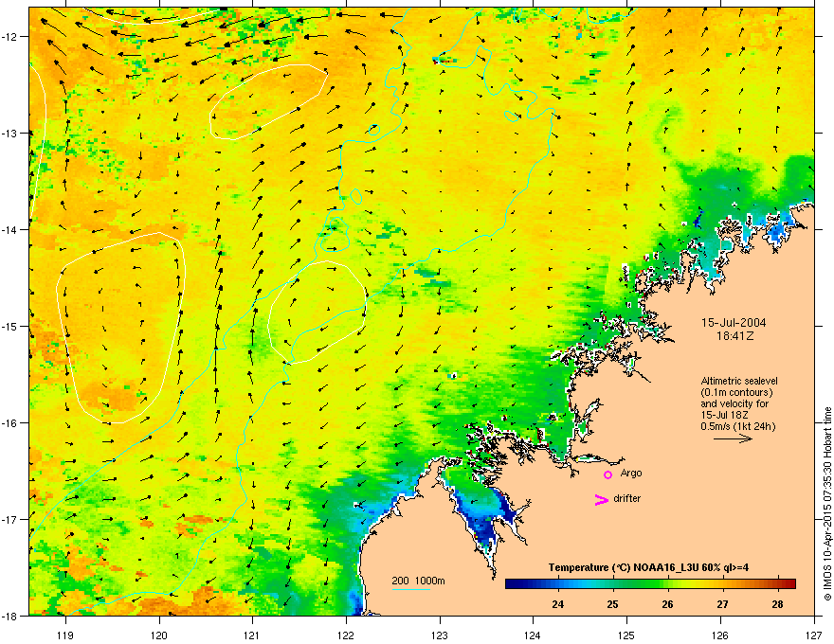The width and height of the screenshot is (834, 644).
Task: Click the 28 colorbar tick label
Action: pos(778,604)
